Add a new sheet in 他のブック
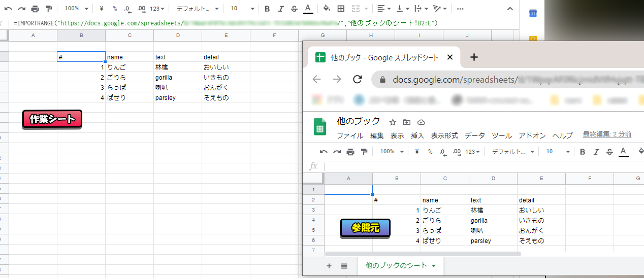Screen dimensions: 644x278 click(x=329, y=266)
